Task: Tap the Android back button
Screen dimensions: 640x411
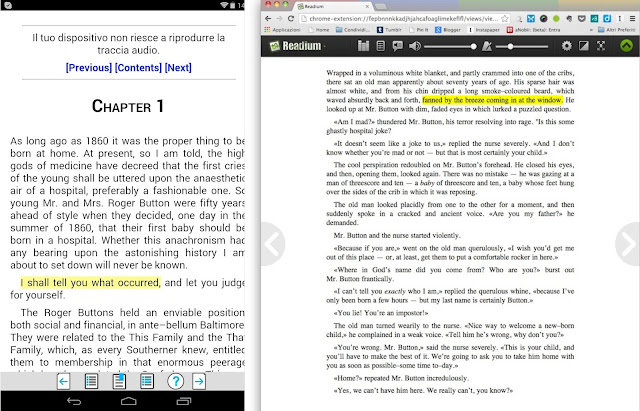Action: point(74,401)
